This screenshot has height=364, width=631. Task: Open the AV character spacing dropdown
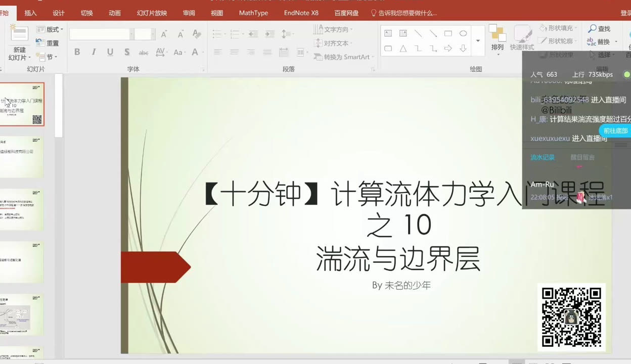[162, 52]
